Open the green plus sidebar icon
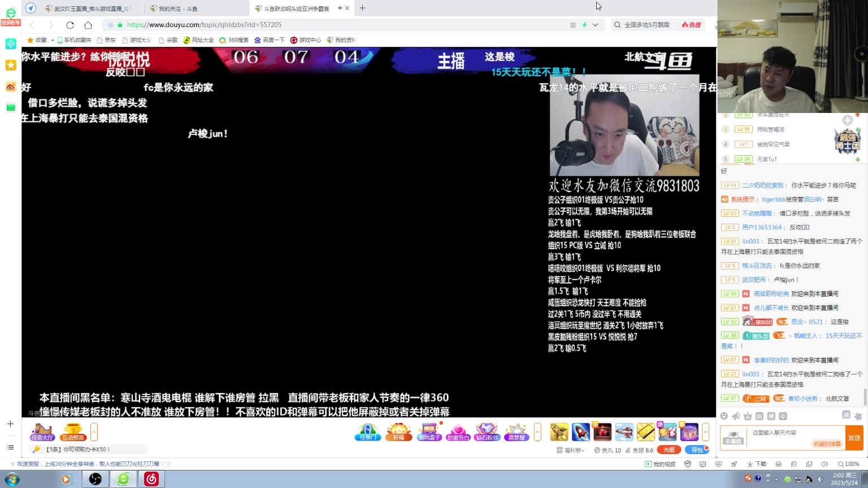868x488 pixels. coord(11,43)
